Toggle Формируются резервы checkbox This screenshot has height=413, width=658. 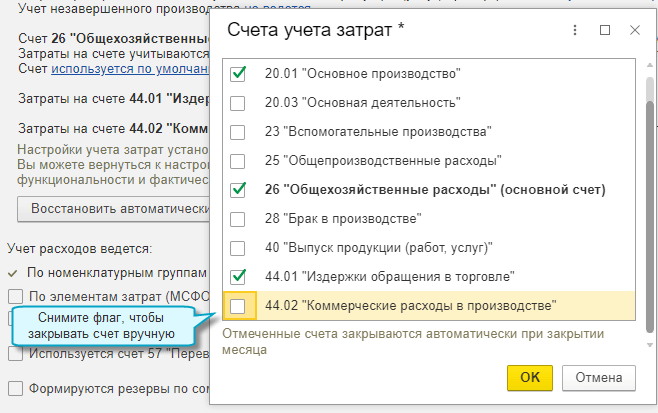pos(15,387)
